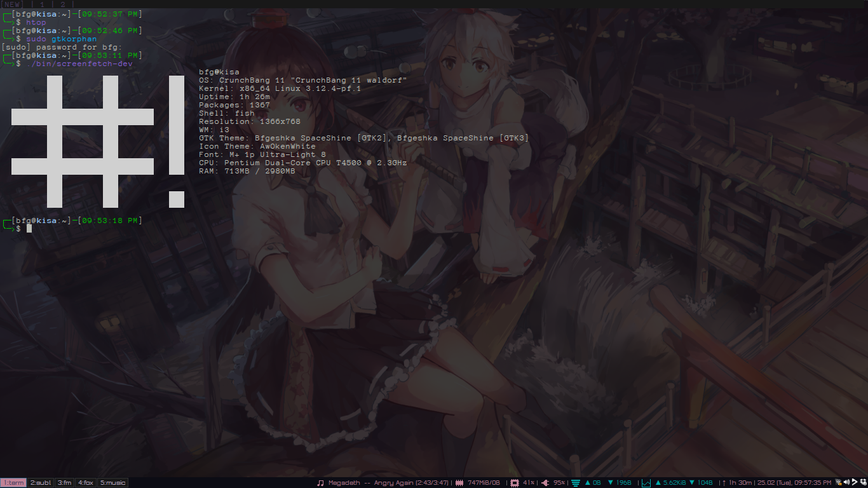Viewport: 868px width, 488px height.
Task: Click the download arrow next to 104B
Action: click(x=693, y=483)
